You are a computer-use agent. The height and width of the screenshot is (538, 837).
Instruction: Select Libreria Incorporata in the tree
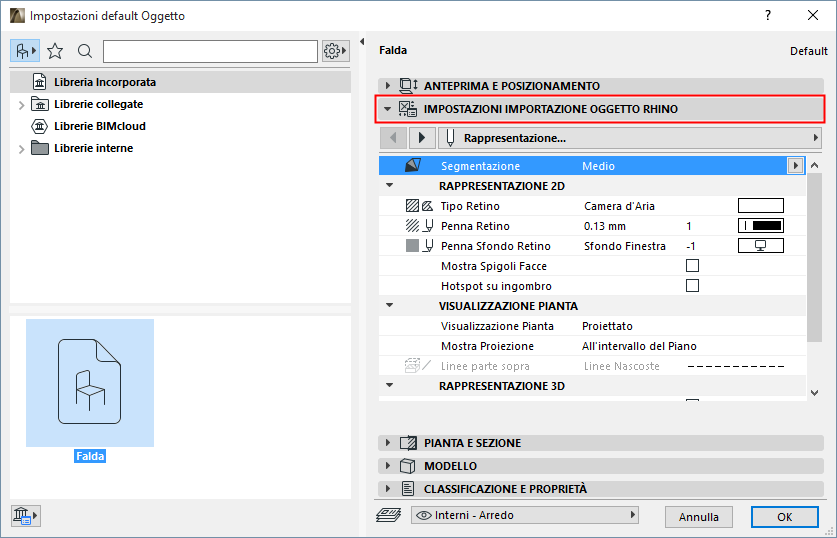click(180, 82)
